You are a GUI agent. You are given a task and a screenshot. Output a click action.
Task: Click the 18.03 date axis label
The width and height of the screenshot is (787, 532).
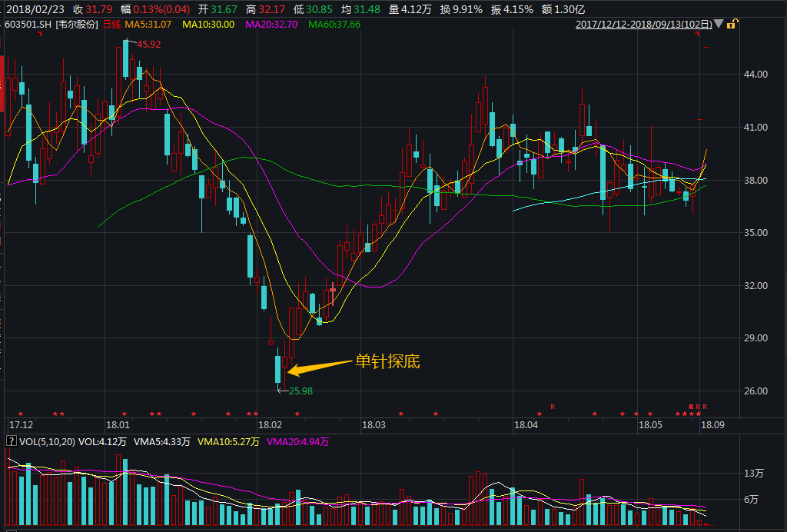(374, 425)
